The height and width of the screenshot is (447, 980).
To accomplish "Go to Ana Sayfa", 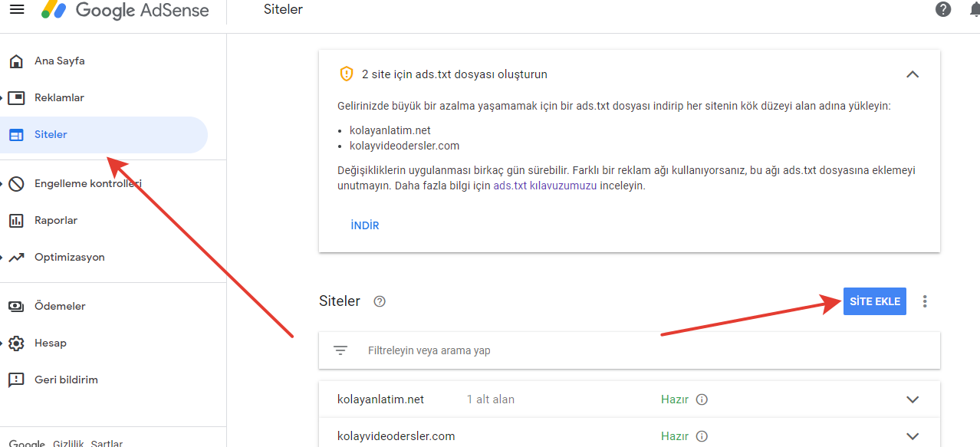I will pyautogui.click(x=60, y=61).
